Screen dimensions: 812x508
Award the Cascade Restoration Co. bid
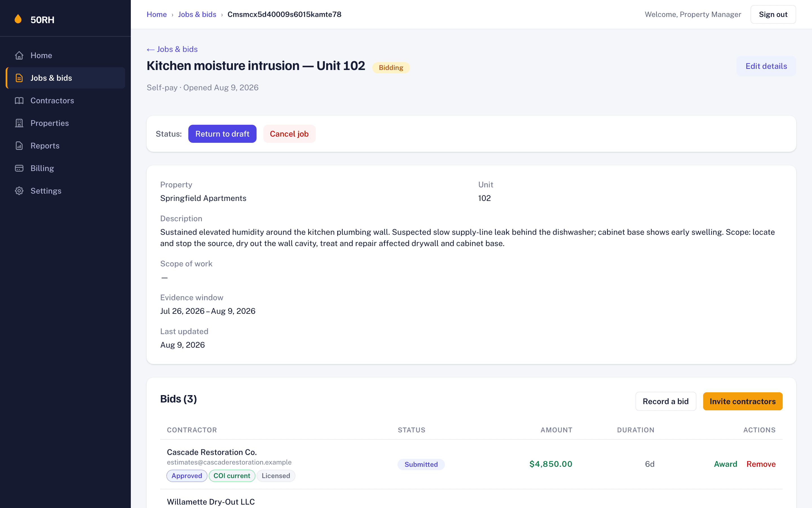click(725, 464)
